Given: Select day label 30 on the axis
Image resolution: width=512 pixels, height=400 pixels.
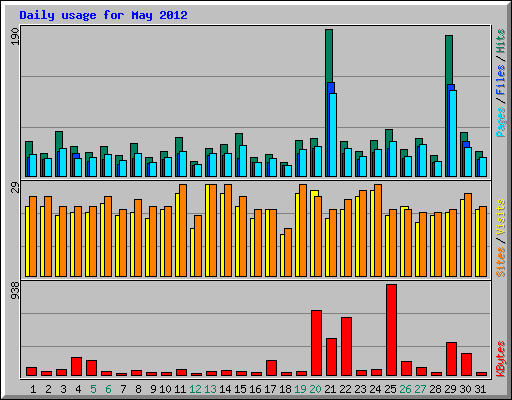Looking at the screenshot, I should pos(465,389).
